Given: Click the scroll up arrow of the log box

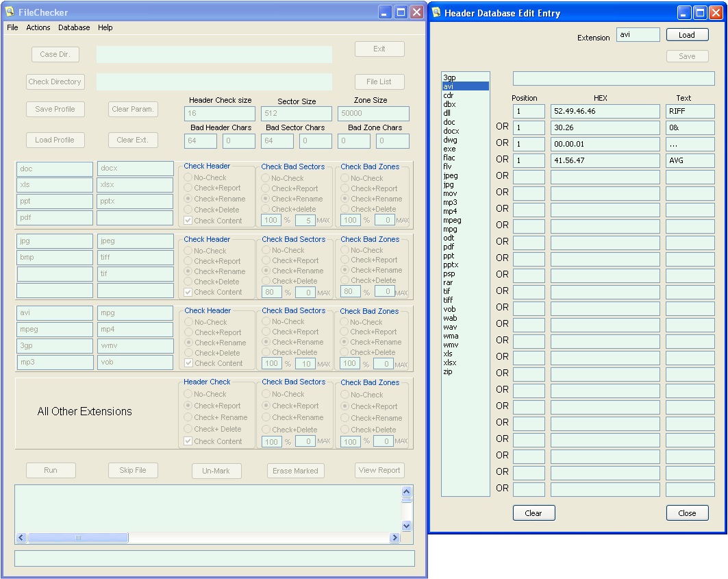Looking at the screenshot, I should tap(406, 492).
